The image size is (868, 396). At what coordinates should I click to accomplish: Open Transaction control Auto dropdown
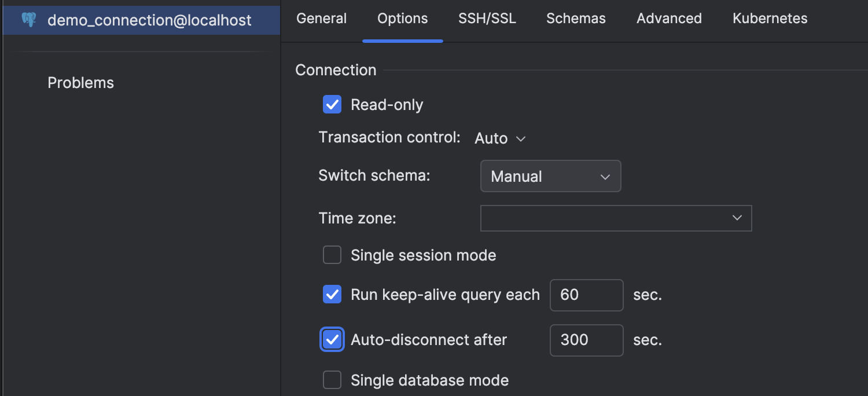[500, 138]
